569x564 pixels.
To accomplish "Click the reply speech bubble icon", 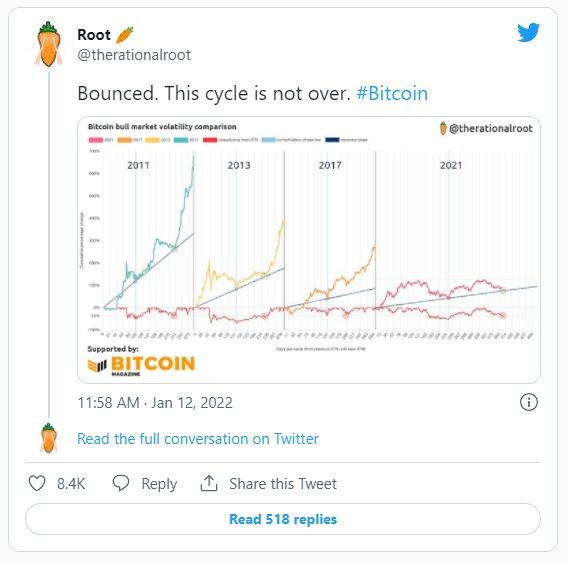I will click(x=121, y=483).
